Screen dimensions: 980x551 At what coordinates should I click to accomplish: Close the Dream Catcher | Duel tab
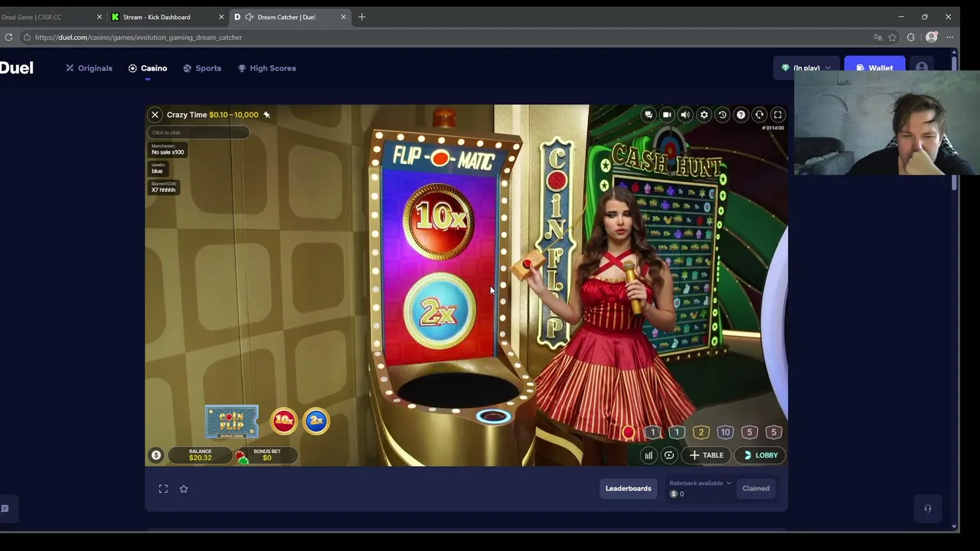(x=343, y=17)
